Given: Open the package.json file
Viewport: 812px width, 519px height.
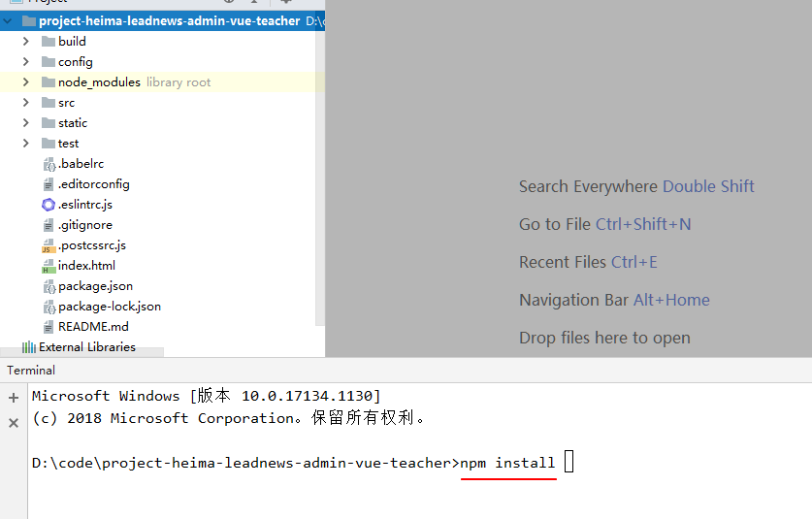Looking at the screenshot, I should pyautogui.click(x=95, y=286).
